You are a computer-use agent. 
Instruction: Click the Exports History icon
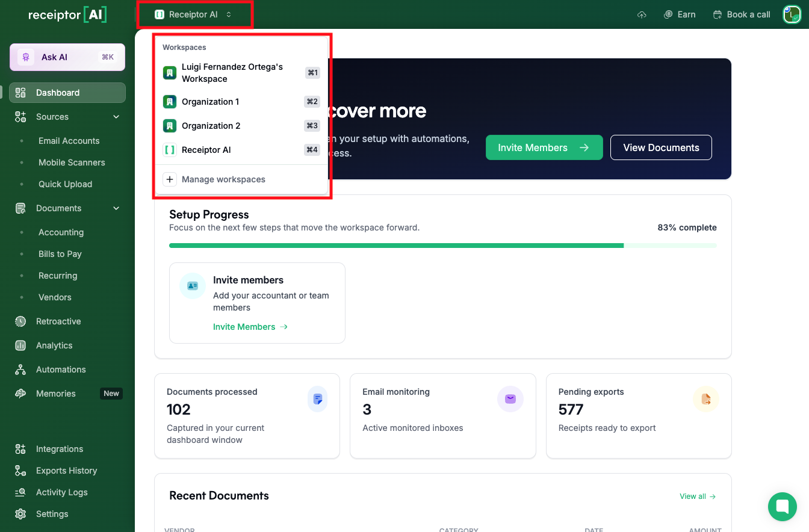point(20,471)
